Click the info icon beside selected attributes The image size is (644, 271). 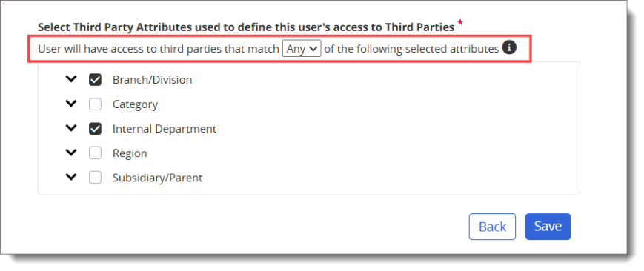tap(509, 47)
